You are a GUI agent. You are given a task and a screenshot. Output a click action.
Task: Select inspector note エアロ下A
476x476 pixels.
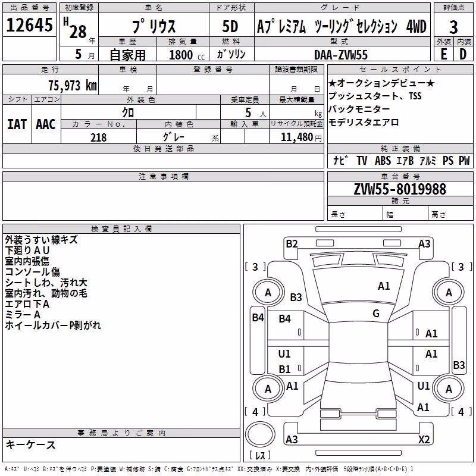(27, 304)
